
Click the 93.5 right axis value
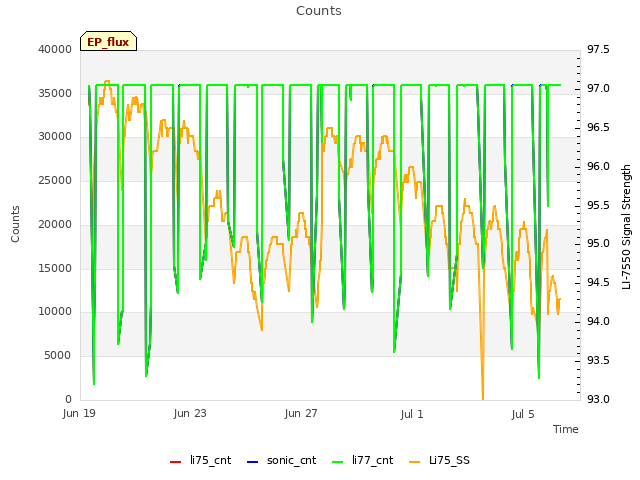click(x=598, y=360)
